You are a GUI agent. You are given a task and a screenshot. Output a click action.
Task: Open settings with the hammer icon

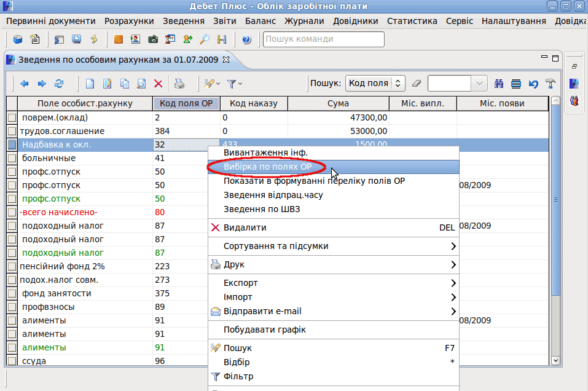[551, 84]
